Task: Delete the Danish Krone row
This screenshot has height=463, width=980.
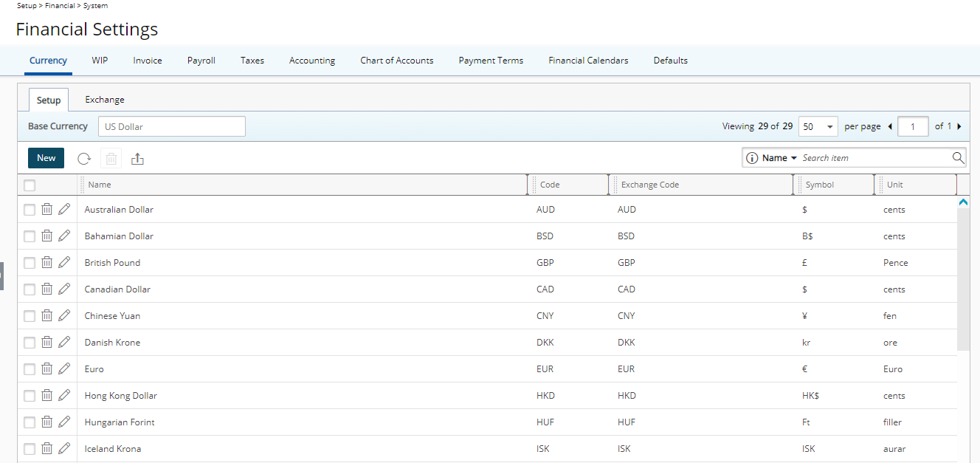Action: pyautogui.click(x=46, y=343)
